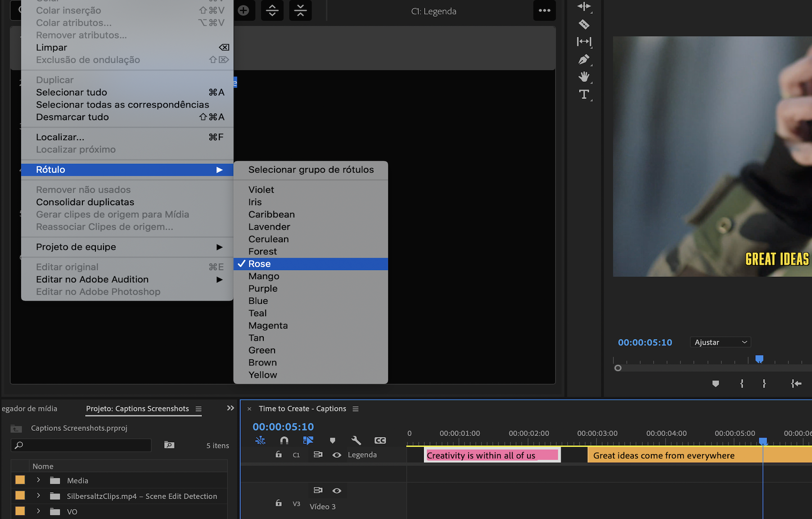Select the 'Creativity is within all of us' caption clip
The width and height of the screenshot is (812, 519).
(x=492, y=456)
